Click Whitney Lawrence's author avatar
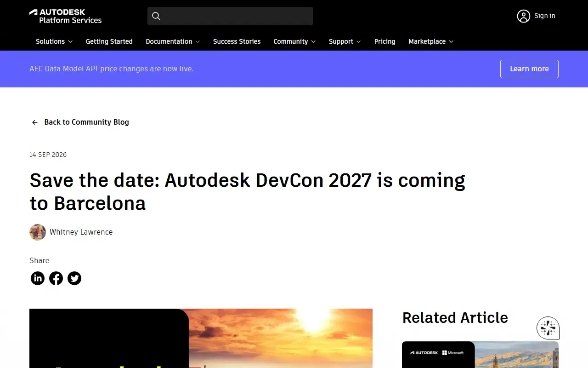Screen dimensions: 588x368 click(x=38, y=232)
